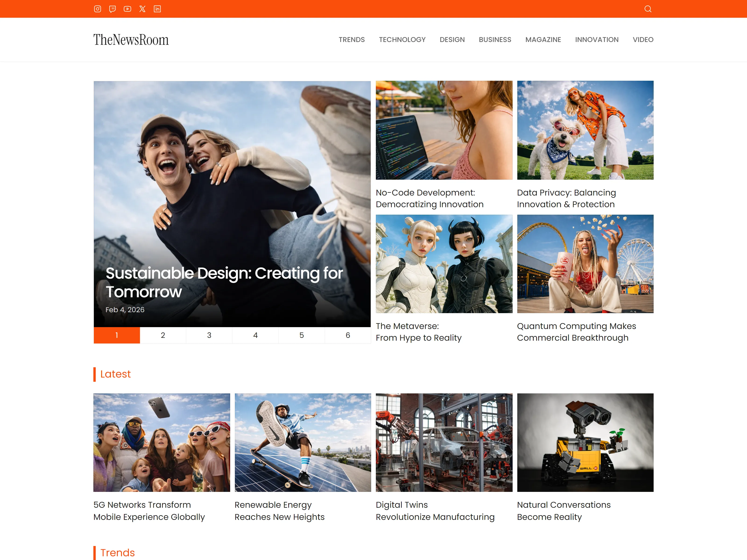The height and width of the screenshot is (560, 747).
Task: Switch to slide 6 in featured slider
Action: click(x=348, y=335)
